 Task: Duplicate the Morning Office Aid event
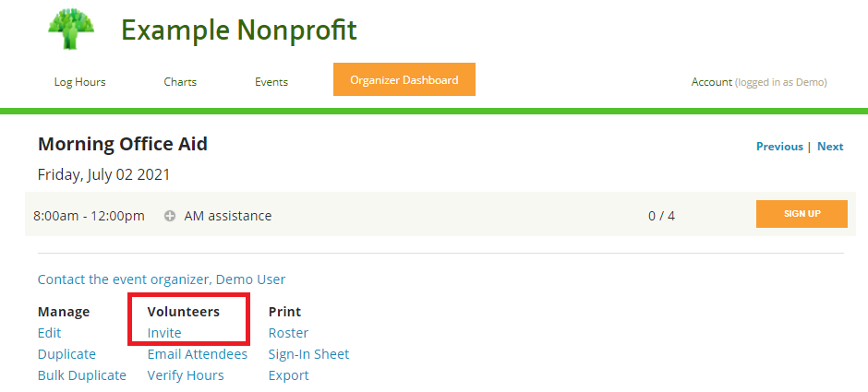tap(66, 354)
